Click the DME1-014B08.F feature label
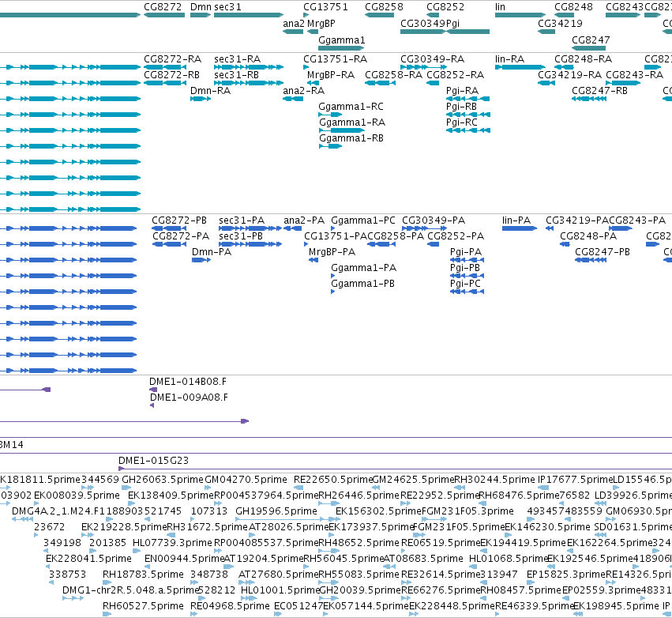 coord(188,382)
